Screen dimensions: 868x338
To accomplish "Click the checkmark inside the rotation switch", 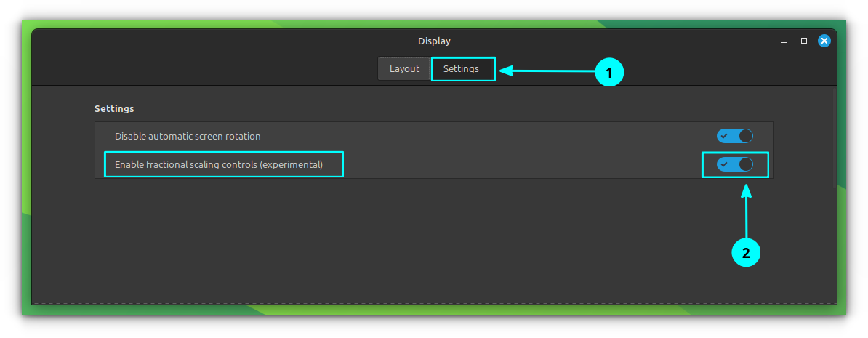I will 724,136.
